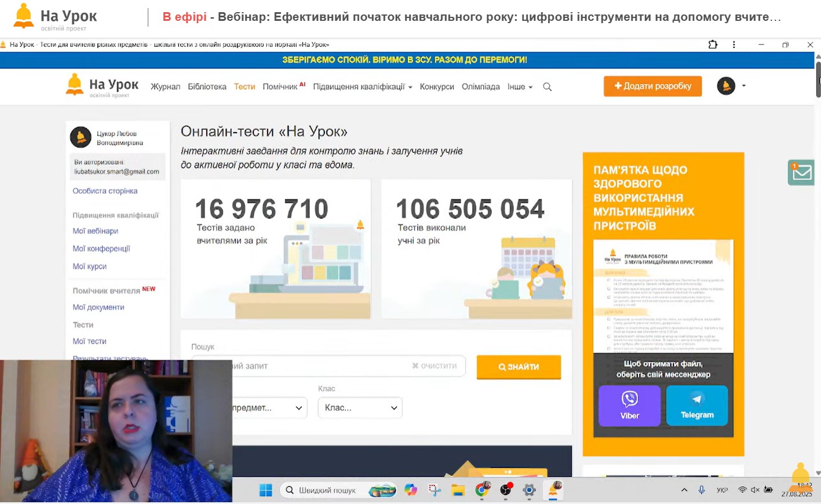
Task: Click the orange ЗНАЙТИ search button
Action: click(519, 367)
